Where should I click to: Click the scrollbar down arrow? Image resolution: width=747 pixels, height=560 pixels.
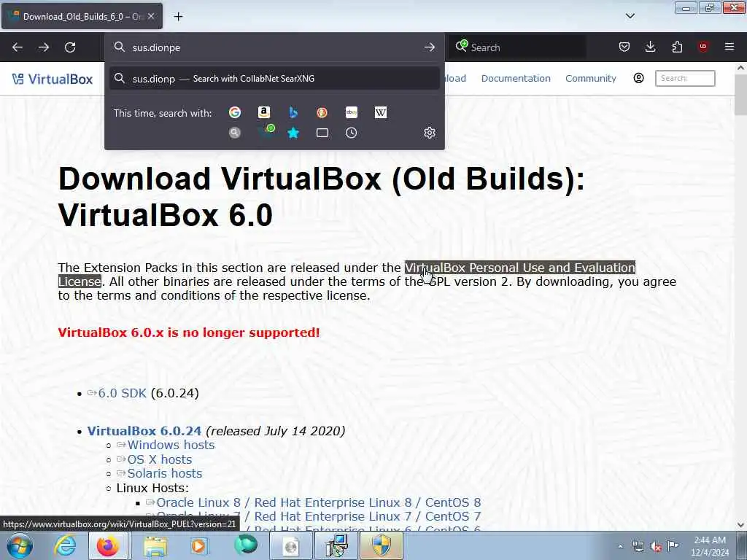740,525
